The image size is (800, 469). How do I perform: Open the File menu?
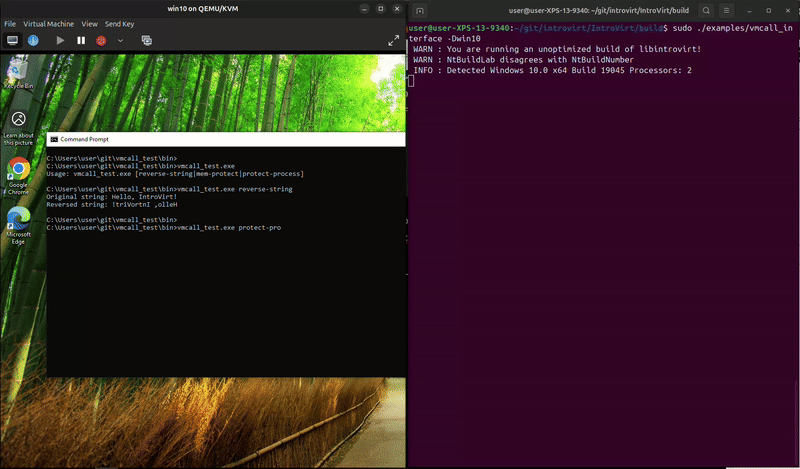pyautogui.click(x=11, y=23)
